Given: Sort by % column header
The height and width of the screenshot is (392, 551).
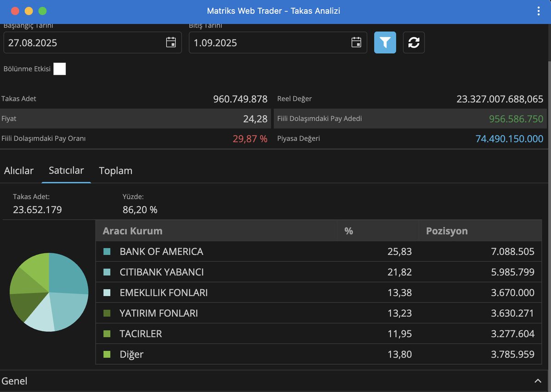Looking at the screenshot, I should (378, 230).
